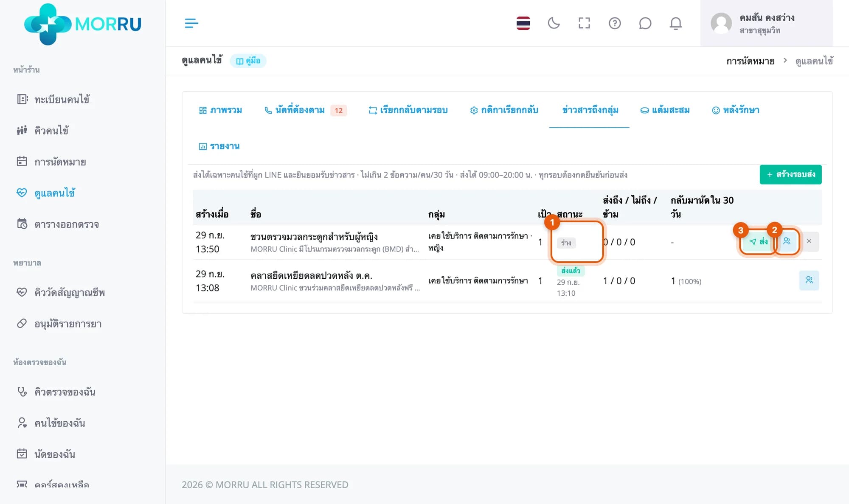Click the 1 (100%) return value
This screenshot has height=504, width=849.
pos(686,281)
